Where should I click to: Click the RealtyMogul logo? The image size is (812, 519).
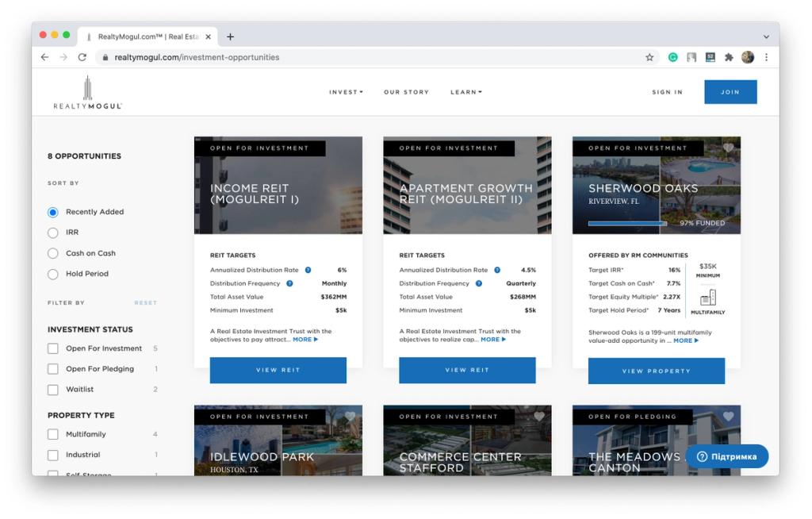(87, 92)
